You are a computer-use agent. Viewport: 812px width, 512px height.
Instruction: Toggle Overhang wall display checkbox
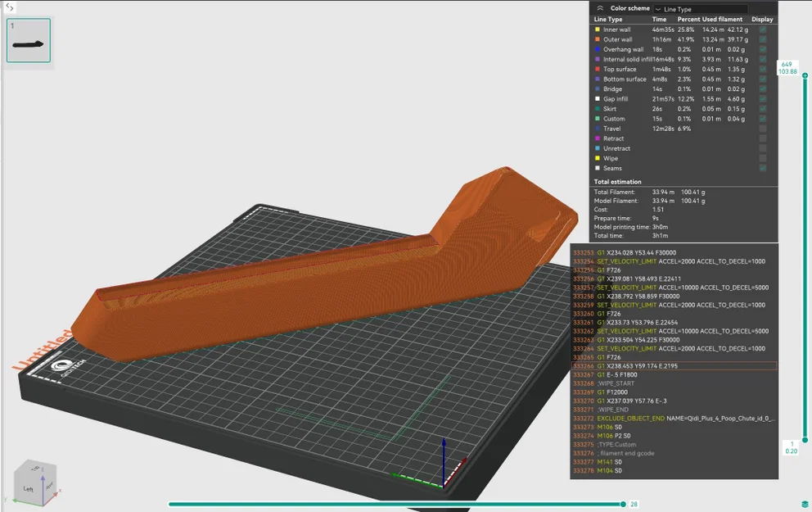coord(763,49)
